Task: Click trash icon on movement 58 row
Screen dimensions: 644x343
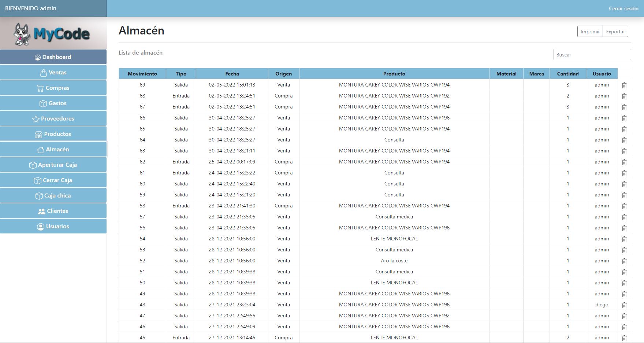Action: [624, 206]
